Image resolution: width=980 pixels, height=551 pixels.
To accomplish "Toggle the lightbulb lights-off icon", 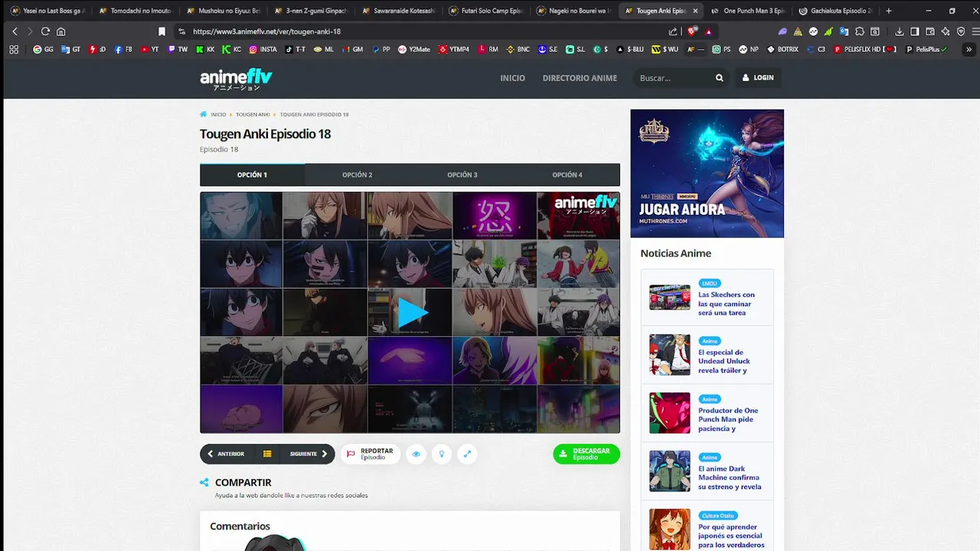I will (x=441, y=454).
